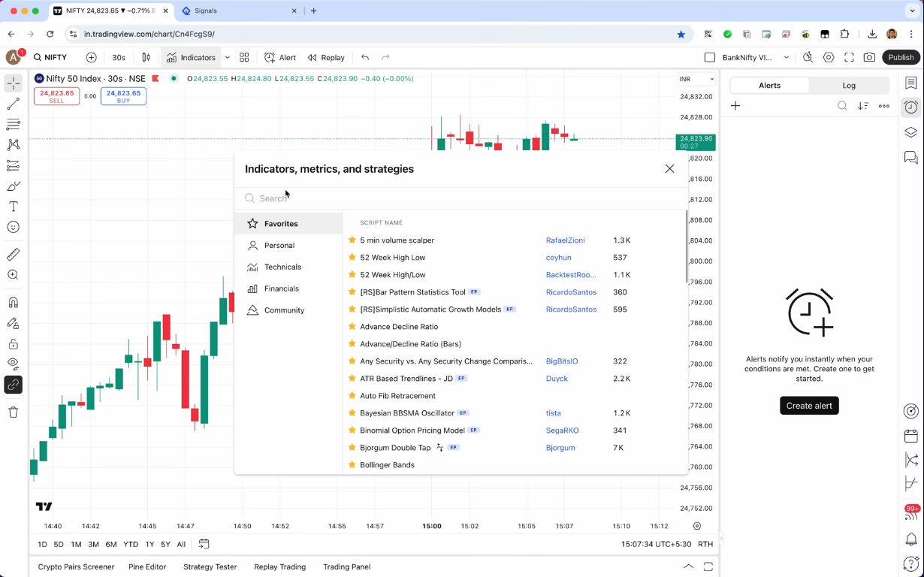Image resolution: width=924 pixels, height=577 pixels.
Task: Open RafaelZioni author profile link
Action: pos(565,240)
